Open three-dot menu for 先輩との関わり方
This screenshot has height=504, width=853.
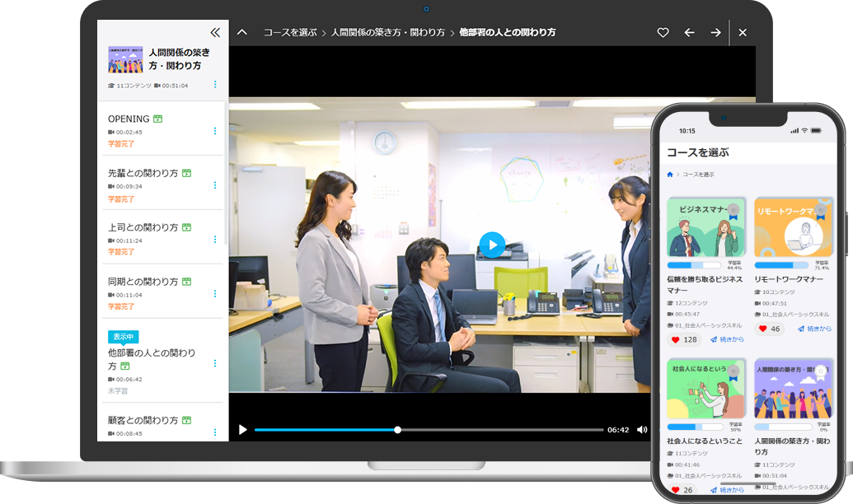pos(215,185)
